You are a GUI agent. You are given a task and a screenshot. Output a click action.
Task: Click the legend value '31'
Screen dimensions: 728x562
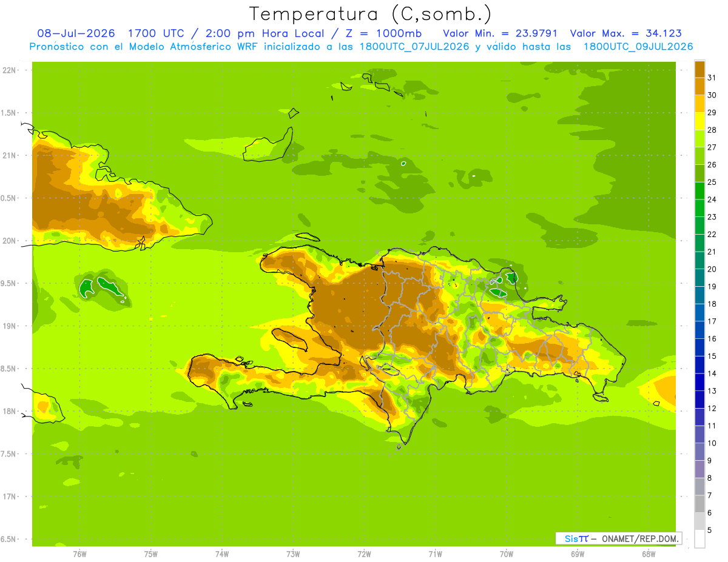[712, 78]
